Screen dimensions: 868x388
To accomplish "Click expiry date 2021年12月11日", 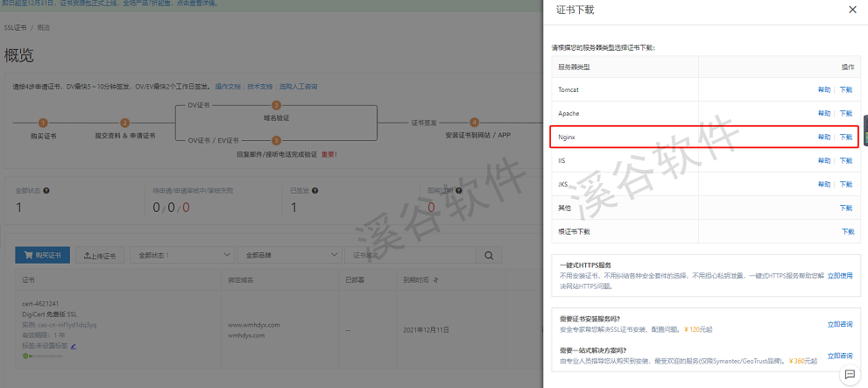I will (x=427, y=330).
